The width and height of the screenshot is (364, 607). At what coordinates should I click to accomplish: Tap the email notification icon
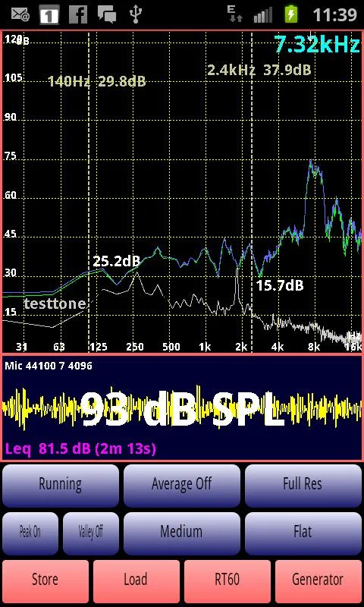20,14
